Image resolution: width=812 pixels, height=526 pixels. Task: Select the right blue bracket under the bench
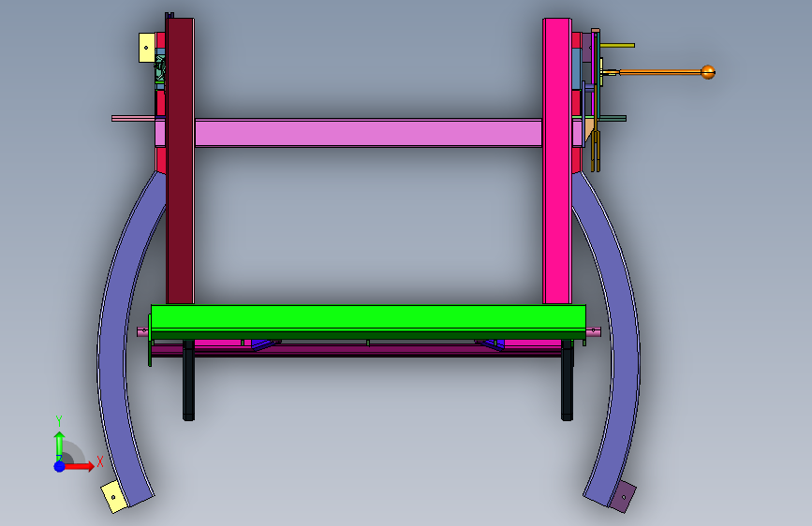(491, 344)
